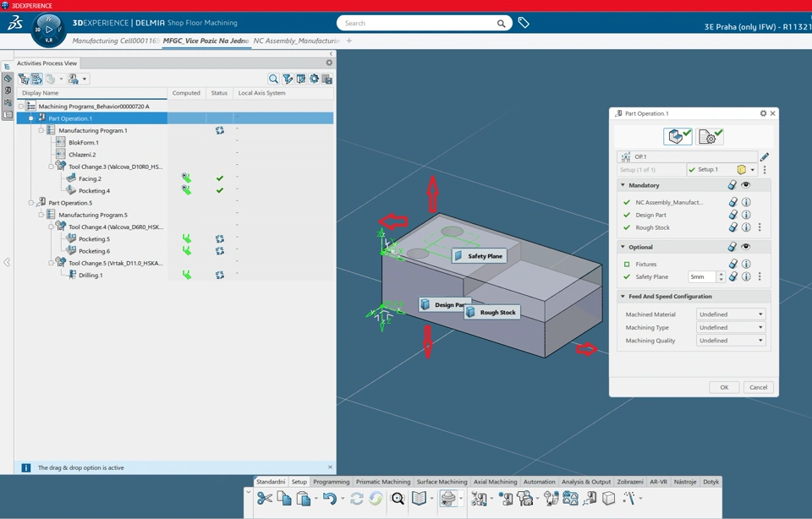This screenshot has height=519, width=812.
Task: Click the Safety Plane label in 3D view
Action: [479, 256]
